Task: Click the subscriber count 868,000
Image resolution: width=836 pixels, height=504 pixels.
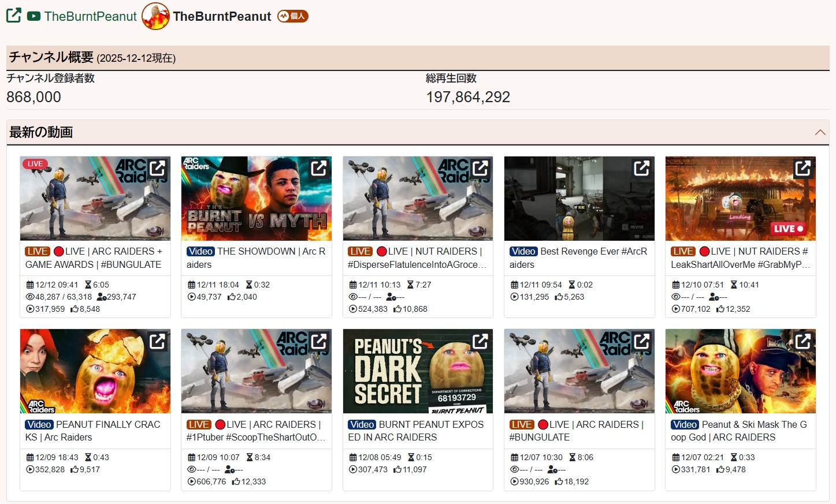Action: pyautogui.click(x=34, y=97)
